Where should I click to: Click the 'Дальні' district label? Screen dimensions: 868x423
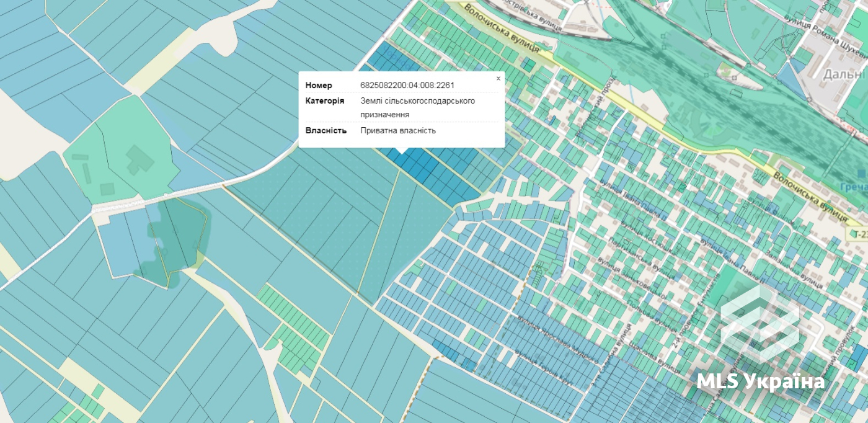(x=844, y=74)
